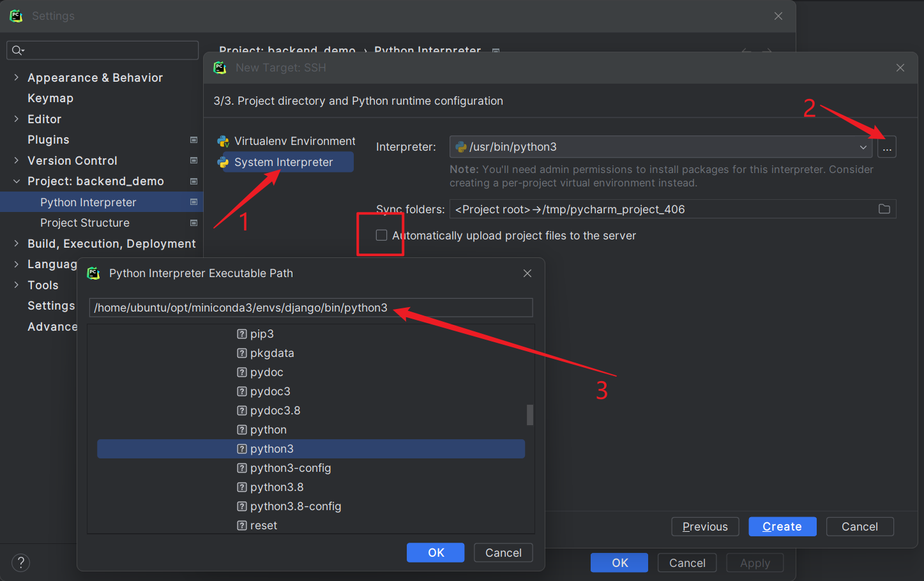Click OK in executable path dialog
924x581 pixels.
[x=435, y=553]
